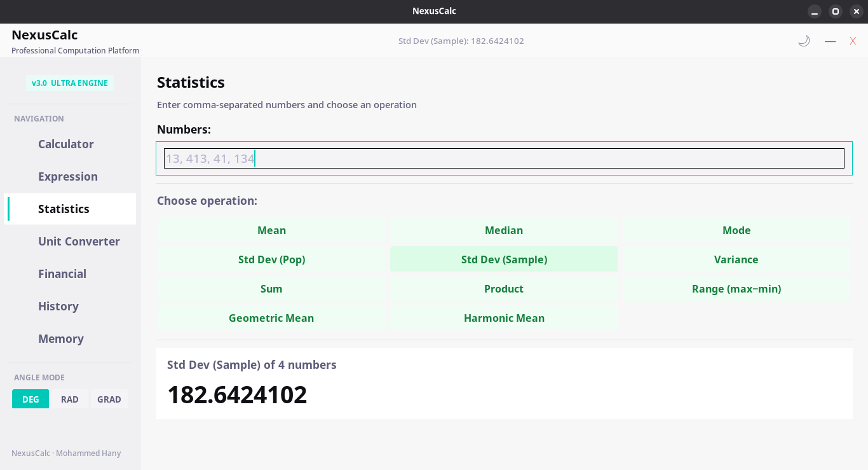Open the Memory section
The width and height of the screenshot is (868, 470).
coord(70,339)
